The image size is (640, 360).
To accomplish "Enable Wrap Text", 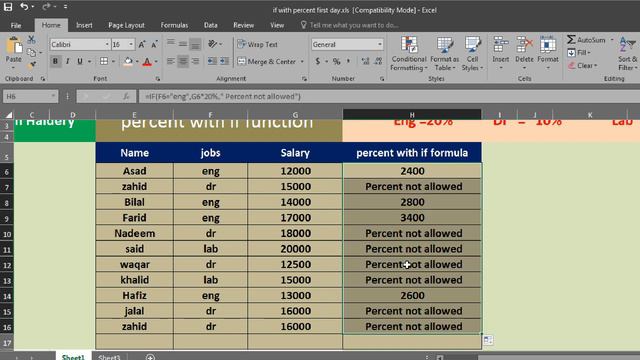I will pyautogui.click(x=258, y=44).
